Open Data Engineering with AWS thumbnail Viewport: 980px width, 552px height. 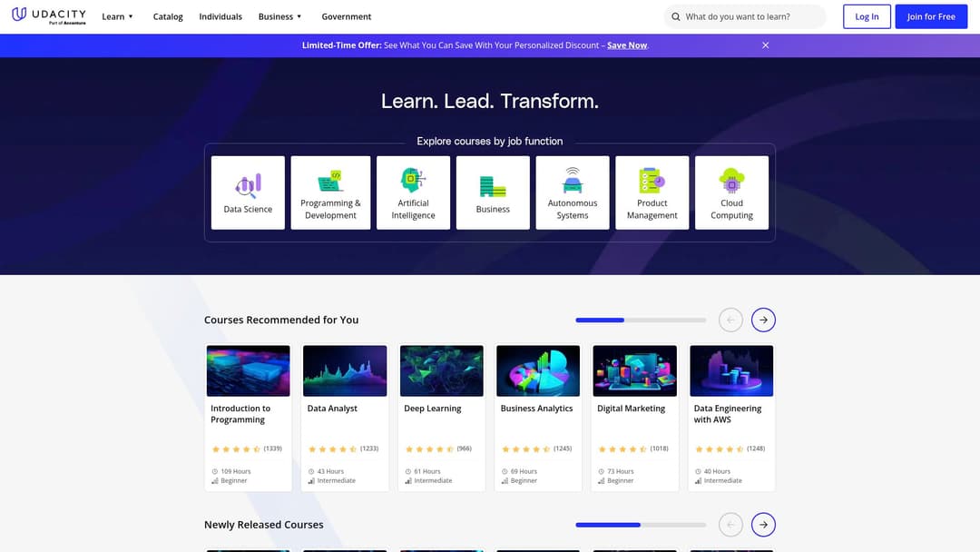pos(731,370)
